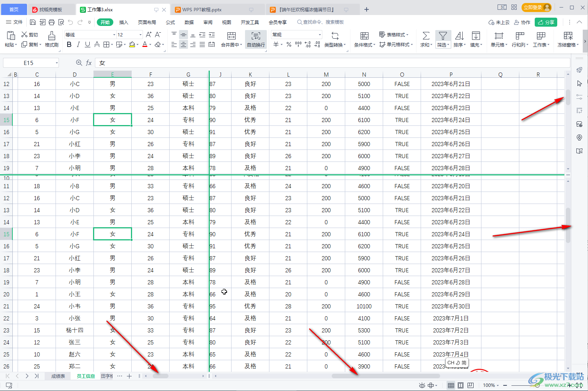Toggle vertical middle alignment
The height and width of the screenshot is (391, 588).
click(x=183, y=35)
